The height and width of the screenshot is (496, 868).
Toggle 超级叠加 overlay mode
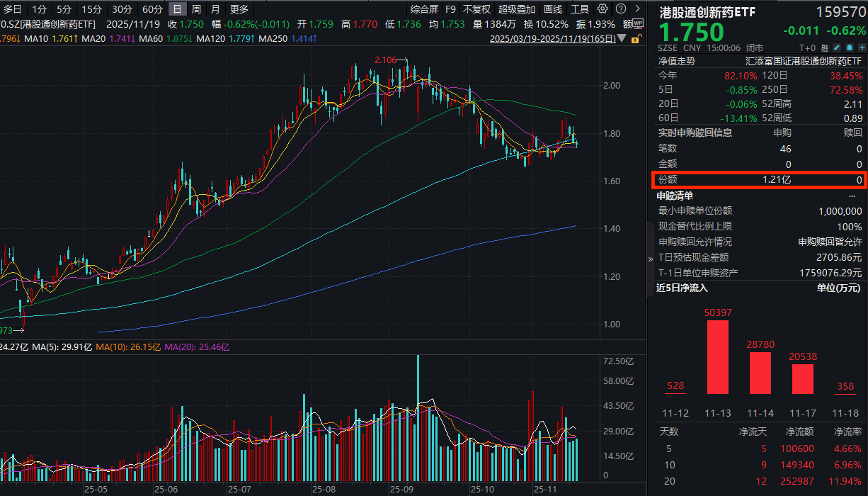point(518,9)
